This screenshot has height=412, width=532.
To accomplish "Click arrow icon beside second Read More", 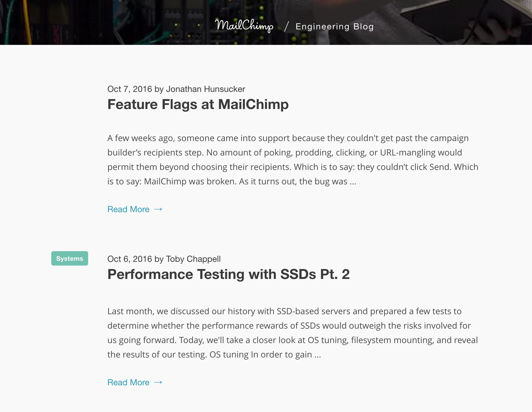I will coord(158,382).
